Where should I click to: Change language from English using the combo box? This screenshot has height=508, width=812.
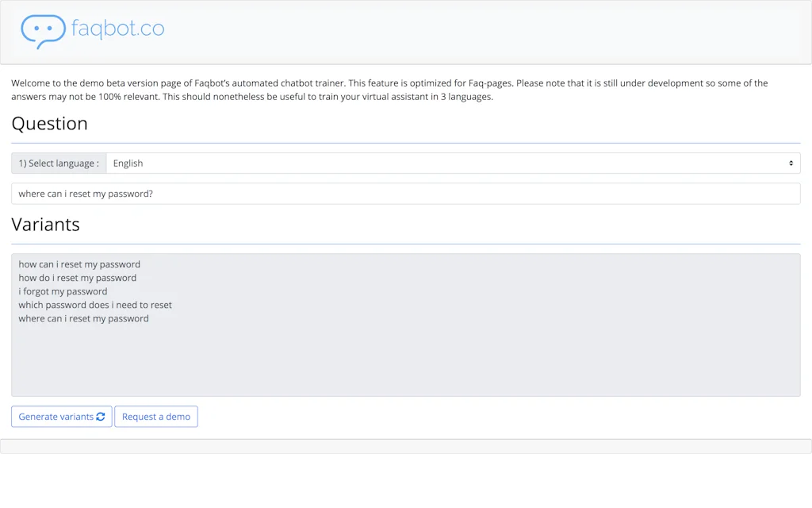452,163
